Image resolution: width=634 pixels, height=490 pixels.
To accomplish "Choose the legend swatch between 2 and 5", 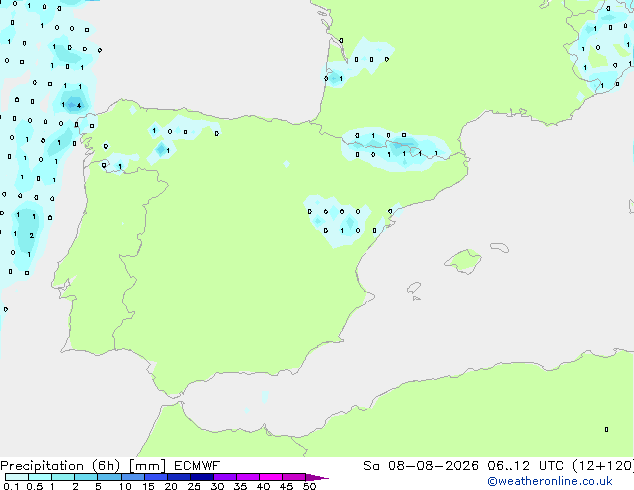I will (x=87, y=477).
